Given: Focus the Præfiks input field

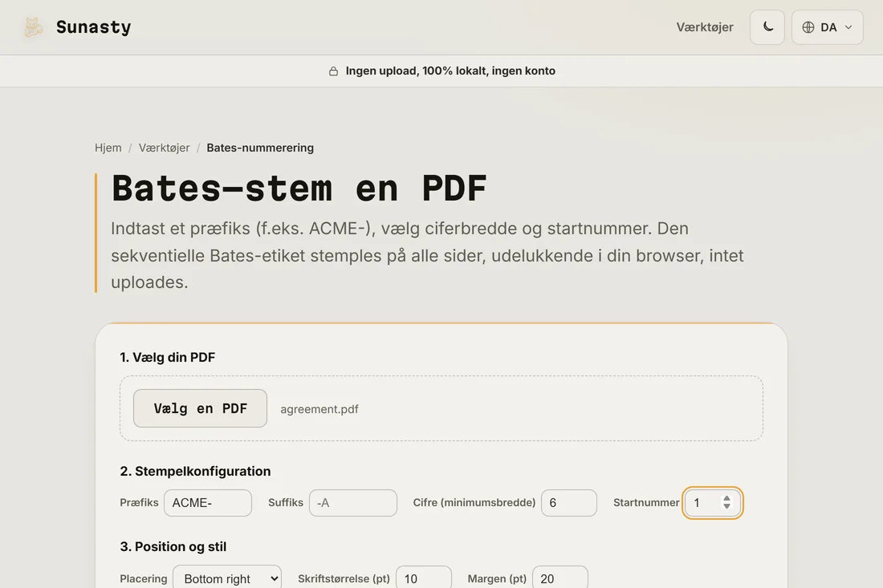Looking at the screenshot, I should pyautogui.click(x=208, y=502).
